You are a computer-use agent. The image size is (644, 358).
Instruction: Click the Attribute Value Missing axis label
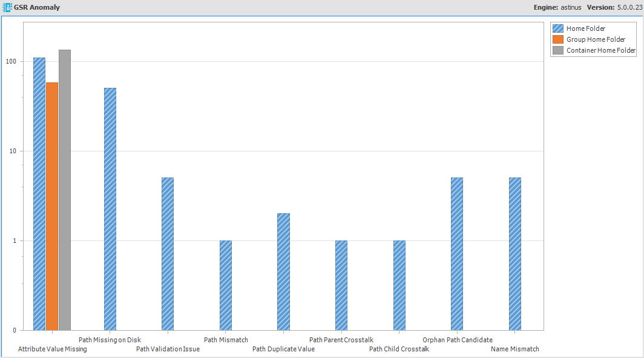(53, 349)
